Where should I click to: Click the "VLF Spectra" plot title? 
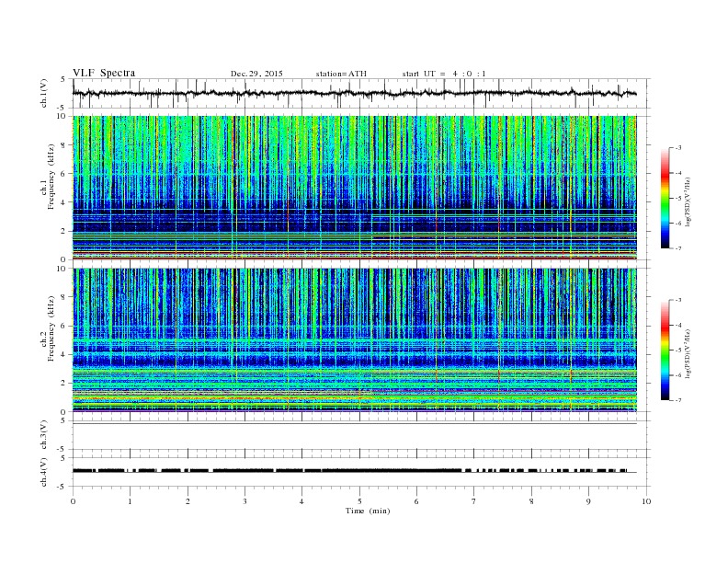[104, 73]
